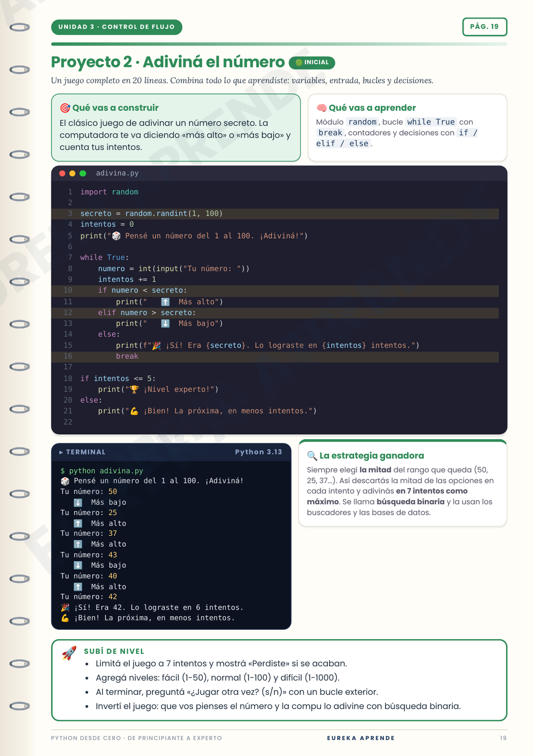
Task: Click the down arrow emoji in code line 13
Action: pyautogui.click(x=165, y=324)
